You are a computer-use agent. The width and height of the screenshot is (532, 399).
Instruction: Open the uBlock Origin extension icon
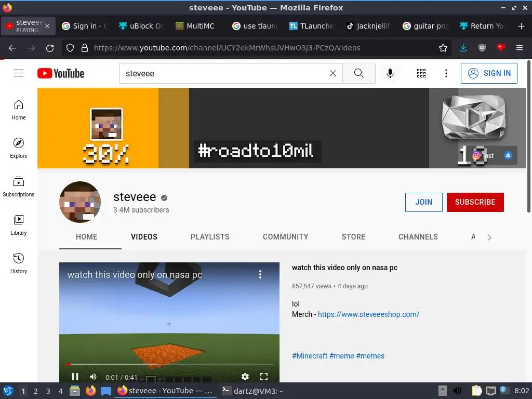(482, 48)
